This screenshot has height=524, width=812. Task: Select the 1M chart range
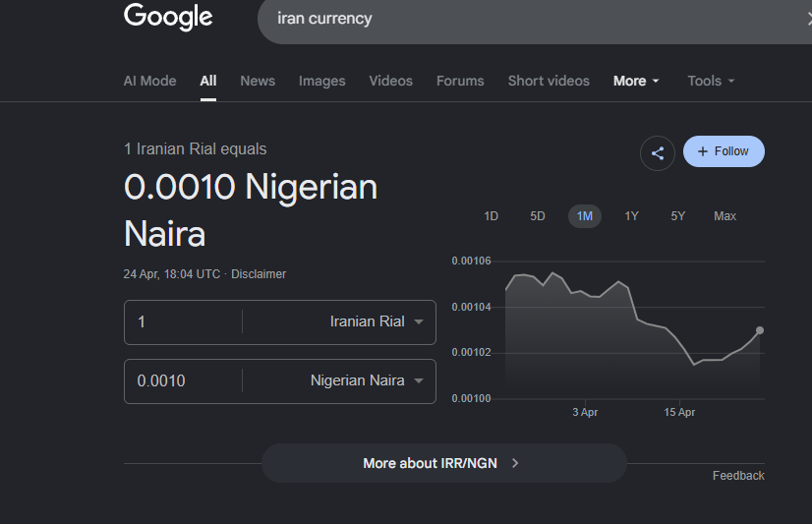585,216
